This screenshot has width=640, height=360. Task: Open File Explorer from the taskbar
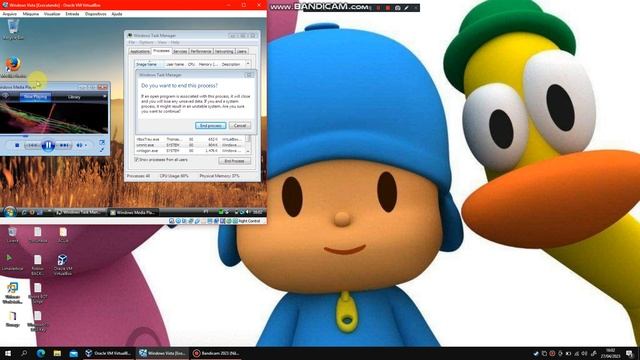point(57,353)
